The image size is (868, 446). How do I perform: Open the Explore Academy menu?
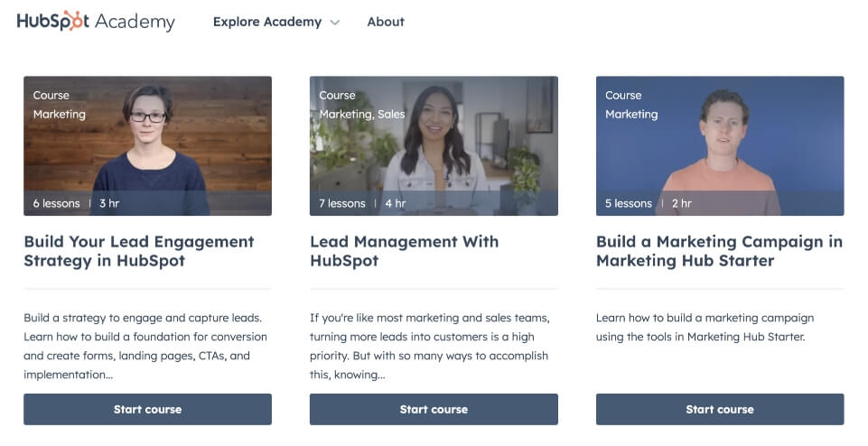tap(275, 22)
